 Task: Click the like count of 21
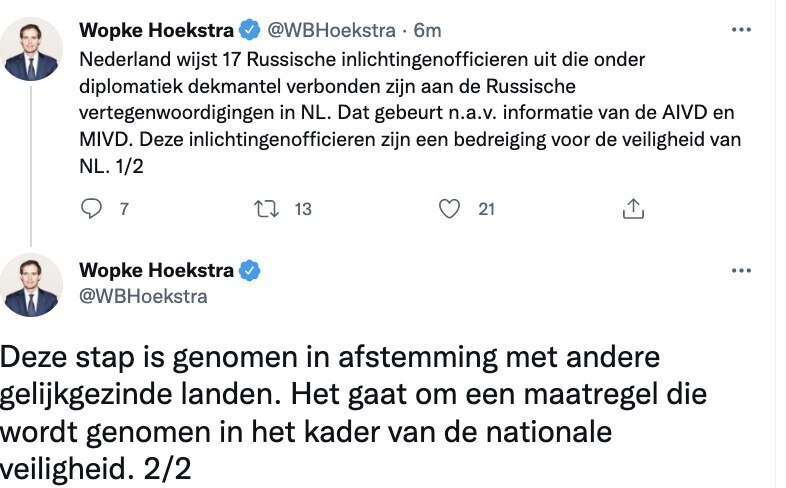coord(487,209)
